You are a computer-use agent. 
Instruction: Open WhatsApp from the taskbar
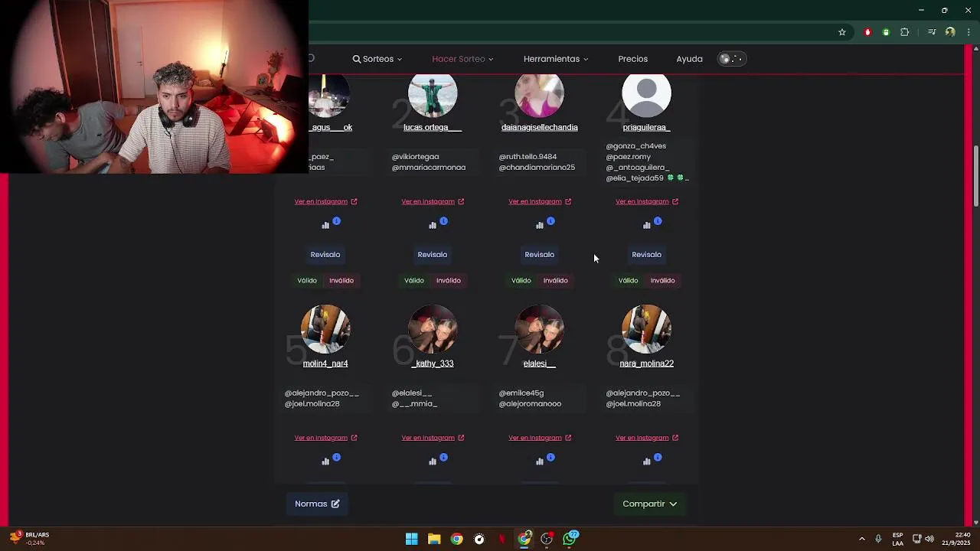[x=570, y=539]
